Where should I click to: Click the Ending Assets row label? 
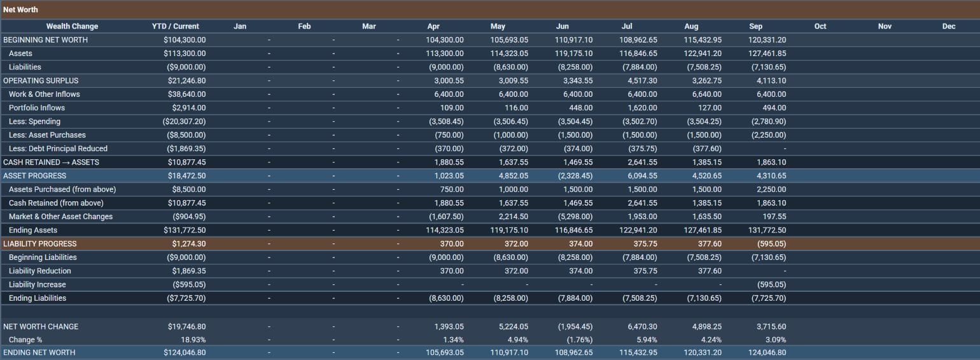click(x=33, y=230)
